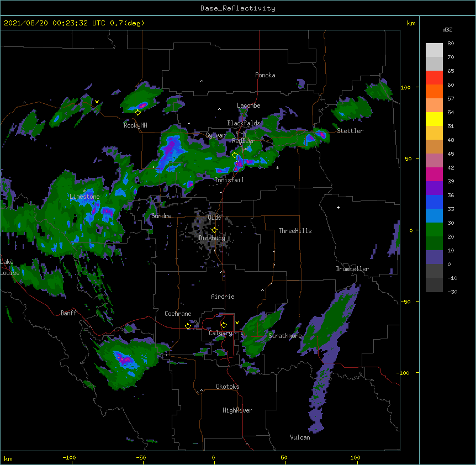Click the 100 tick on vertical axis
476x465 pixels.
405,87
